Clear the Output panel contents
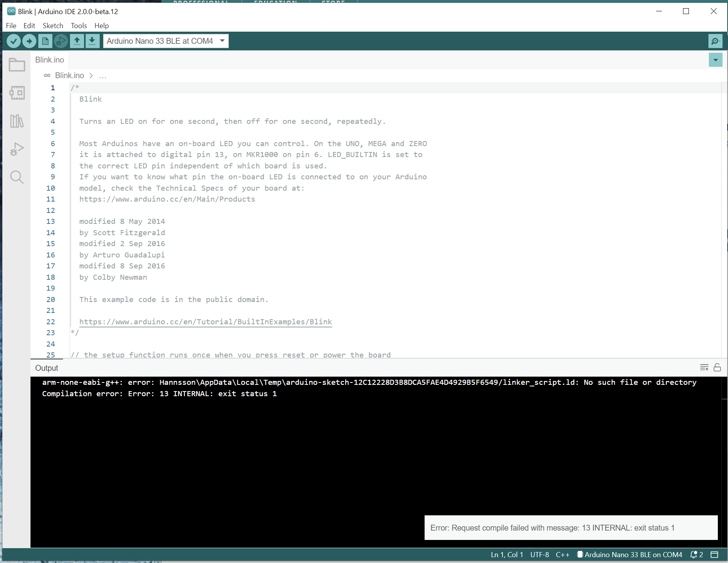This screenshot has width=728, height=563. [704, 368]
